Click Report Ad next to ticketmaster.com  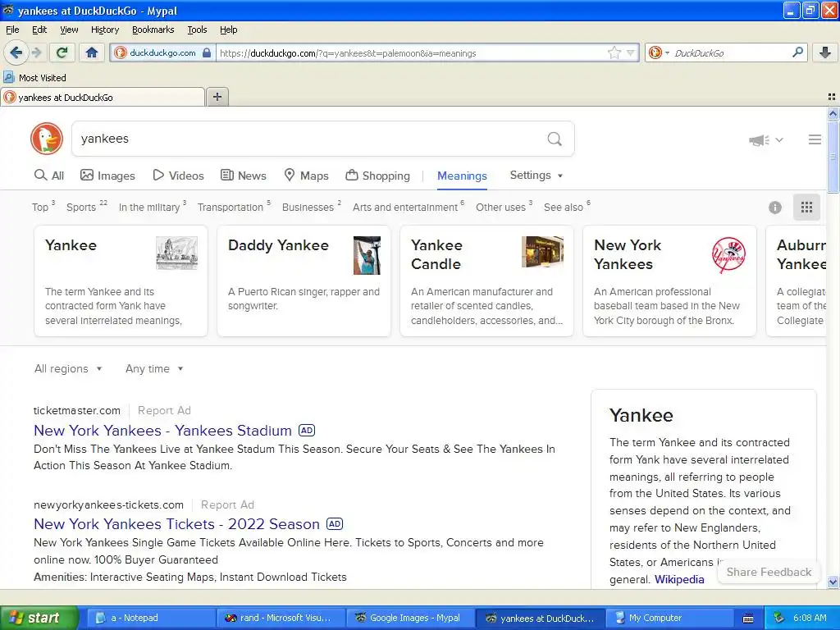point(164,410)
